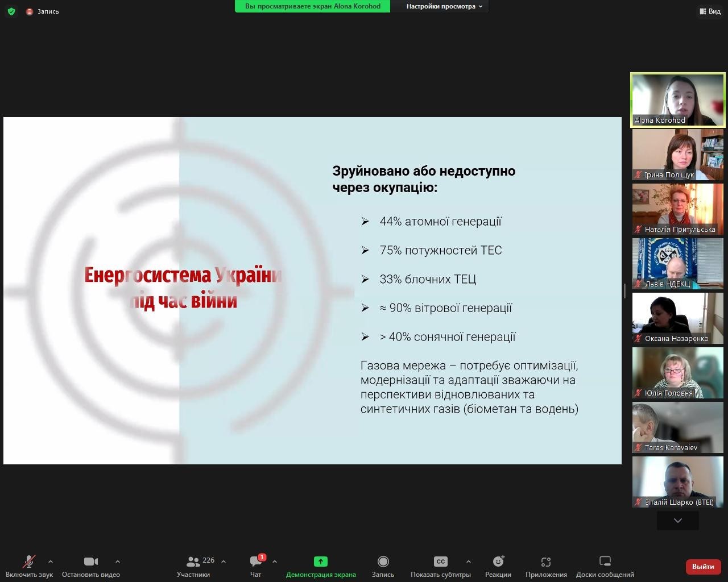Image resolution: width=728 pixels, height=582 pixels.
Task: Open Доски сообщений whiteboards icon
Action: pos(605,562)
